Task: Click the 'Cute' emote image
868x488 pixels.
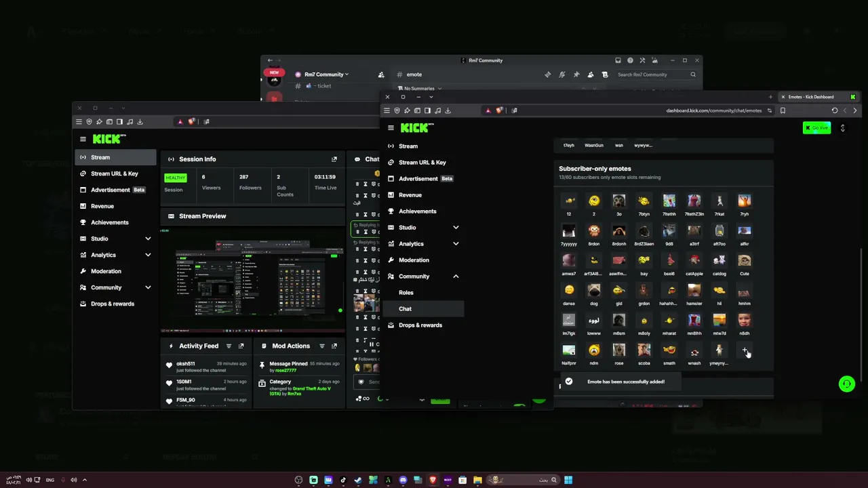Action: 745,260
